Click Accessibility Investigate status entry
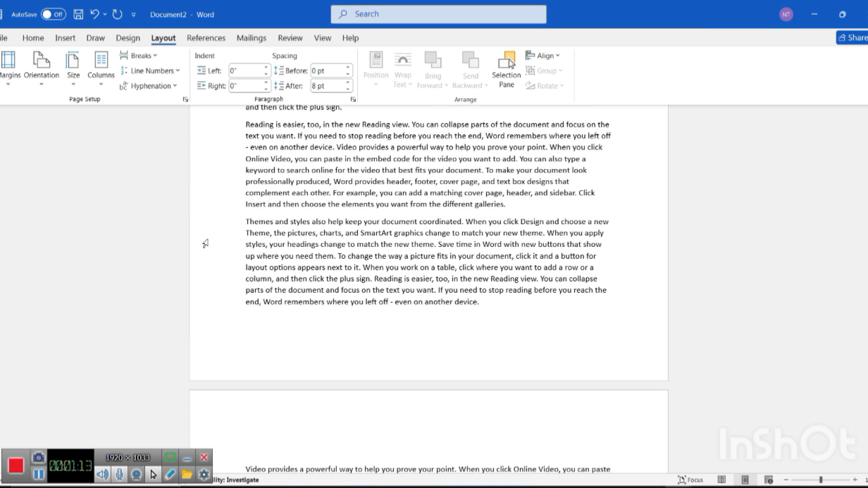868x488 pixels. coord(236,480)
